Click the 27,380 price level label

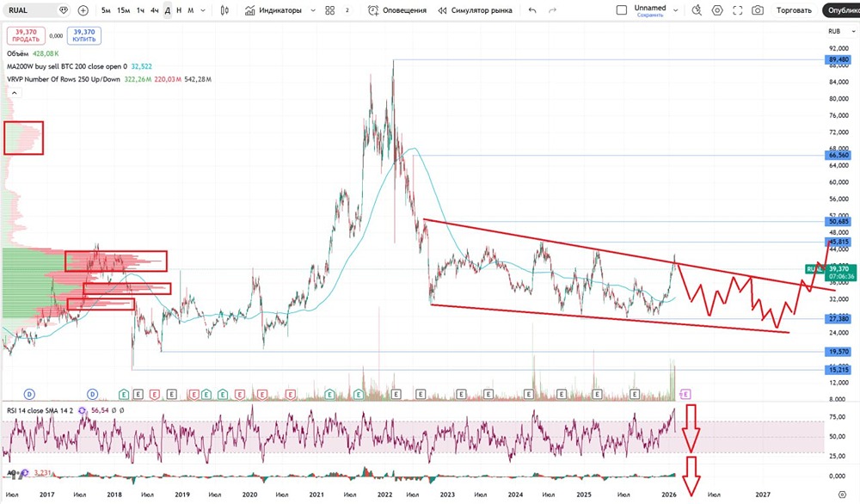coord(838,318)
